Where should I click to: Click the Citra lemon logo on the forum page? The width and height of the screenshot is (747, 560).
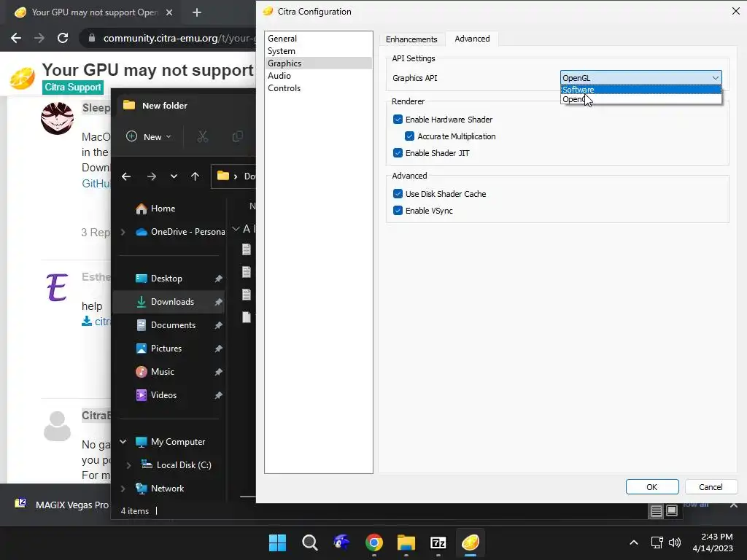(22, 78)
